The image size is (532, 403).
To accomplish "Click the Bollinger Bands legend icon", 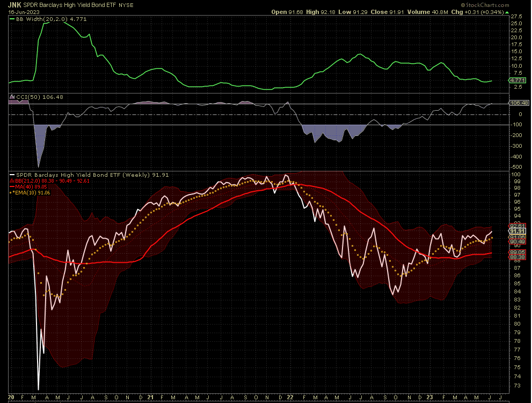I will [12, 181].
